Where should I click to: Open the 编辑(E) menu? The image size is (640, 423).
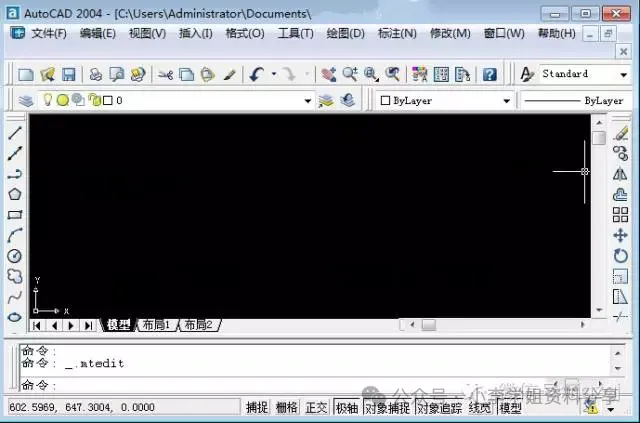(98, 33)
